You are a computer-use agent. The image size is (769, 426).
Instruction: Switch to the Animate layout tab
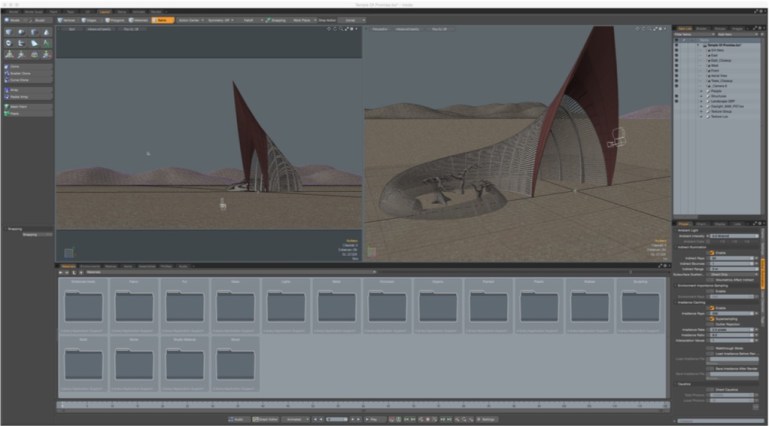(139, 11)
